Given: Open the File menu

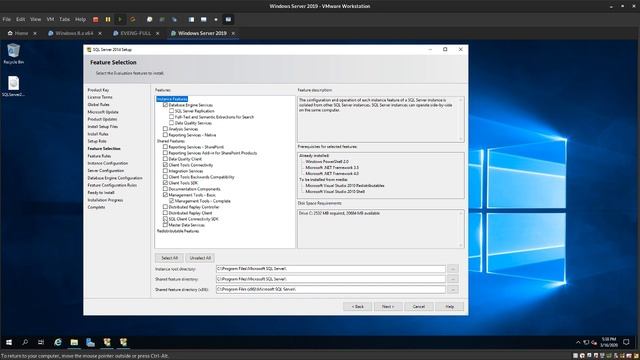Looking at the screenshot, I should point(7,19).
